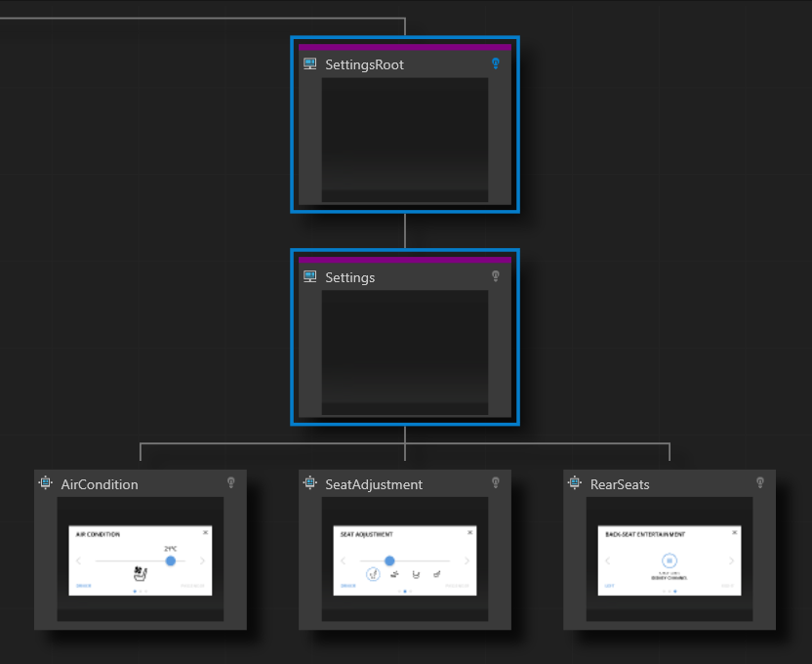Click the SettingsRoot screen icon
This screenshot has width=812, height=664.
pos(309,64)
